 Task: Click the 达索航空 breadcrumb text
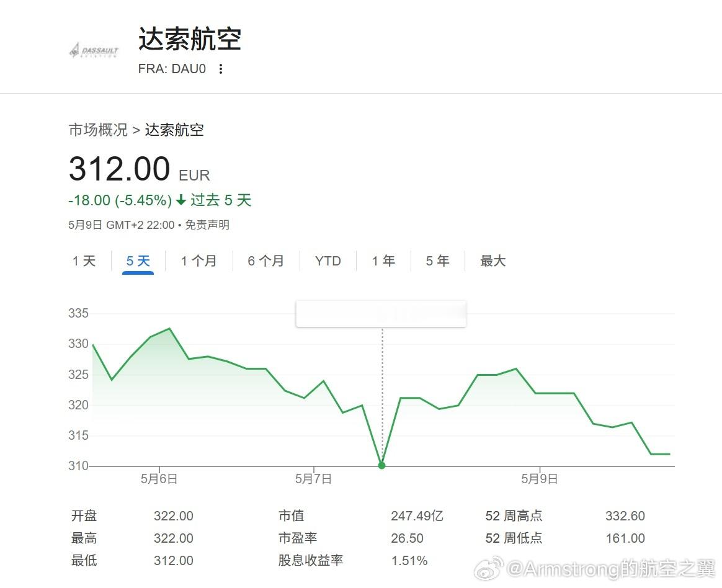pos(174,130)
